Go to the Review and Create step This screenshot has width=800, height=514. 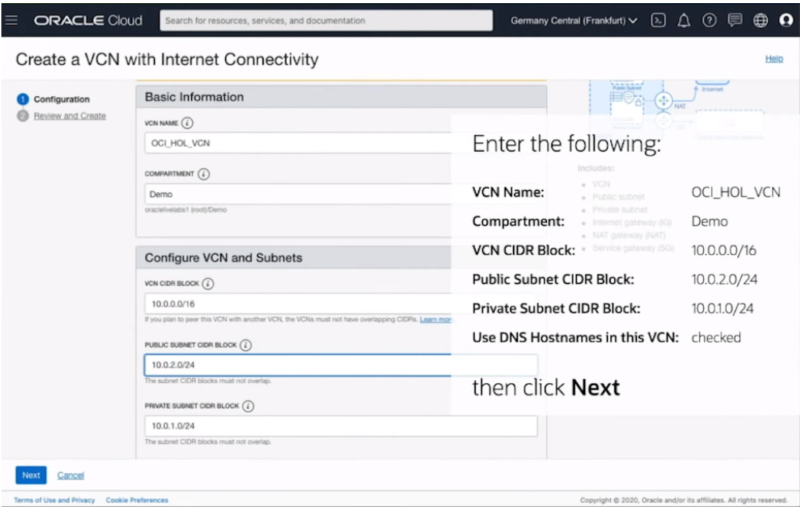tap(69, 116)
